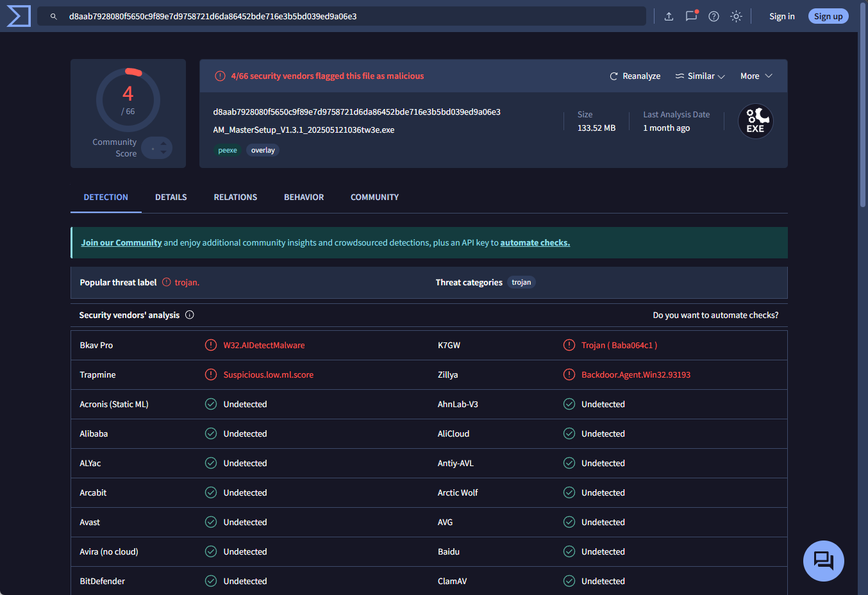
Task: Click the alert icon for Zillya detection
Action: click(x=569, y=374)
